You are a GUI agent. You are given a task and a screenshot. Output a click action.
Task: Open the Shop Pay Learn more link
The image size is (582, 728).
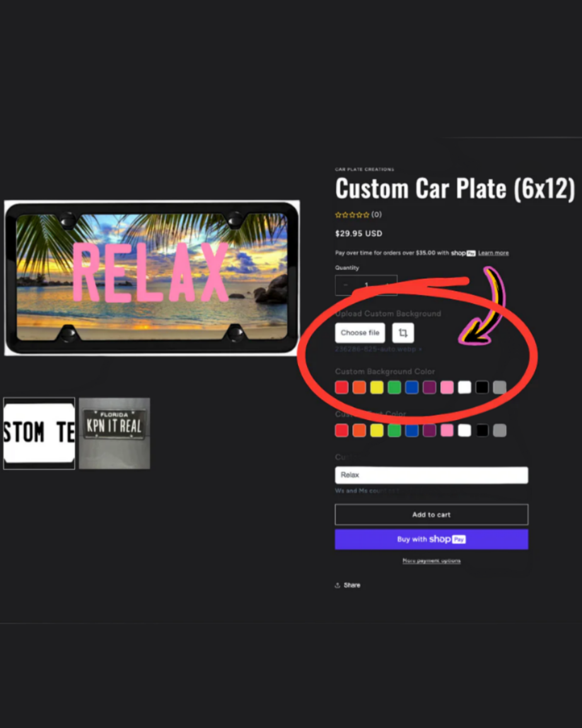493,253
